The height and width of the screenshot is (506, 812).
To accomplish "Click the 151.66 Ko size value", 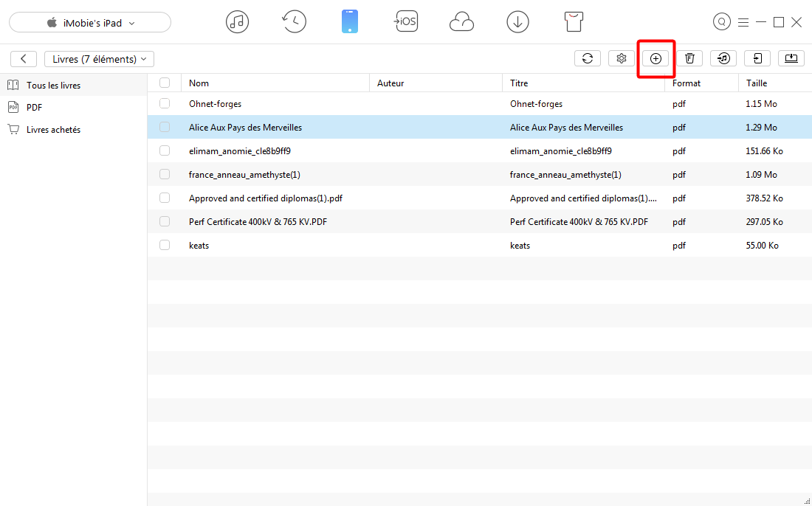I will 764,151.
